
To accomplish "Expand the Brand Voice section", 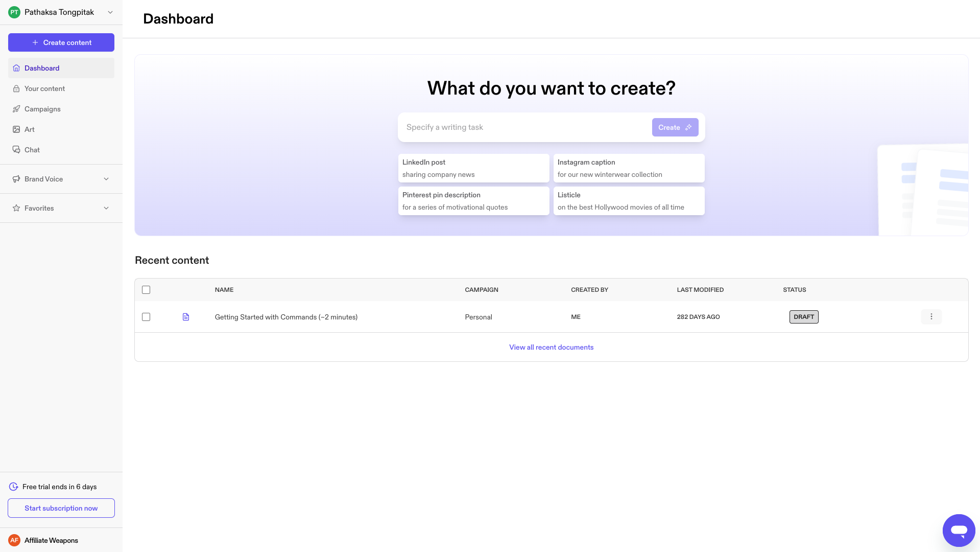I will [x=106, y=179].
